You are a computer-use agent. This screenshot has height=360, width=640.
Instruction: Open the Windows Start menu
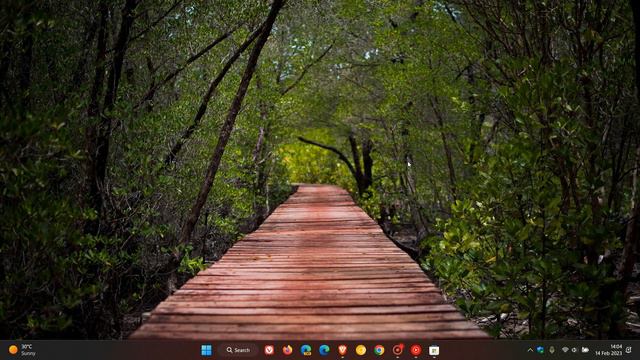[x=207, y=350]
